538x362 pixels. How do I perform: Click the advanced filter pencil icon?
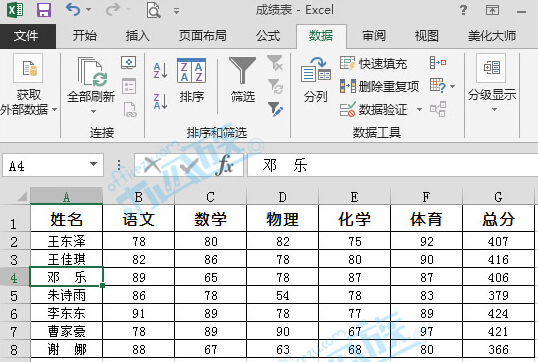point(275,109)
